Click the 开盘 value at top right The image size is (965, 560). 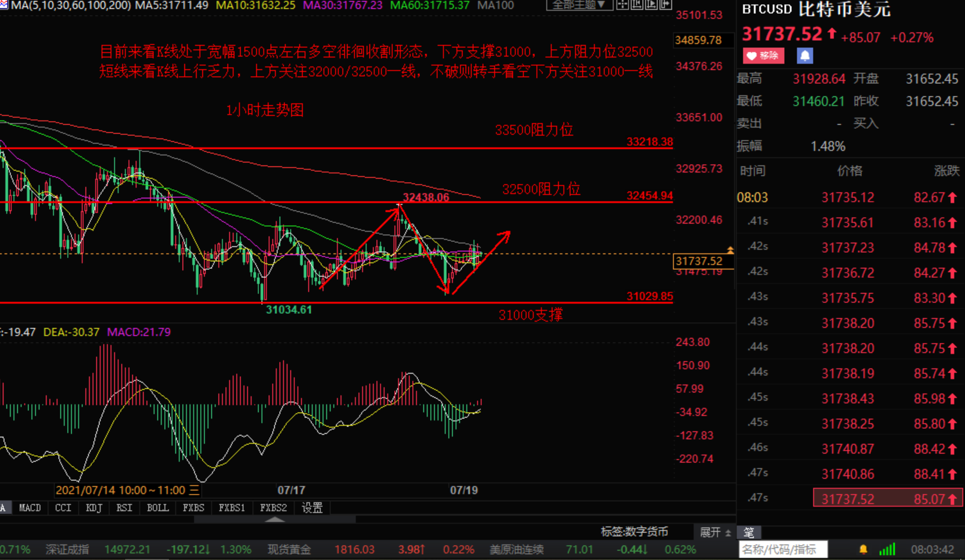pos(932,79)
